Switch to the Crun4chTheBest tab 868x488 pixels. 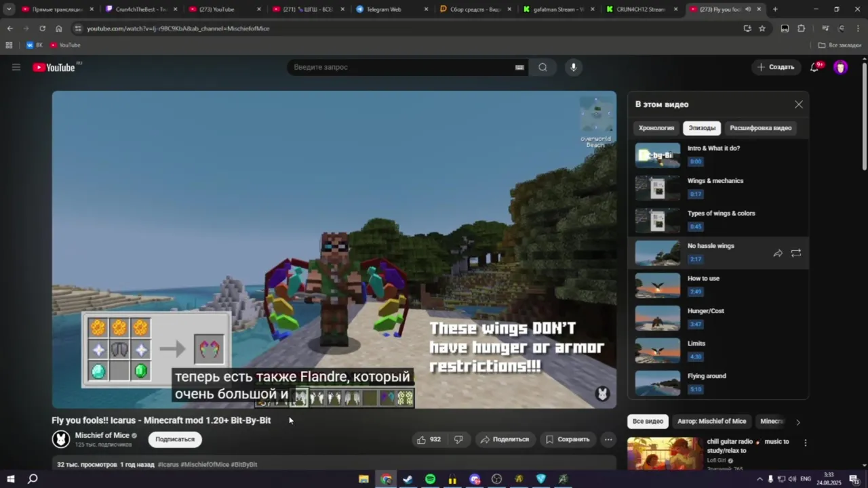pos(141,9)
